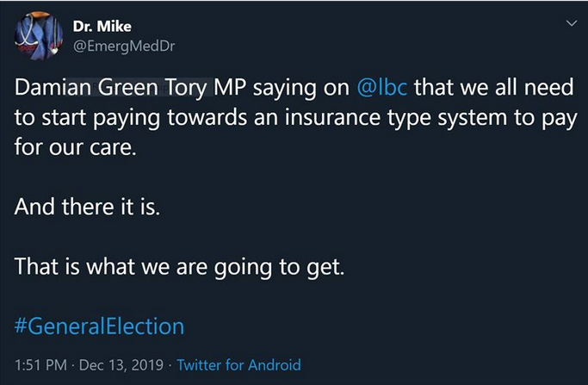Open the @lbc mention link
Screen dimensions: 588x385
tap(381, 90)
